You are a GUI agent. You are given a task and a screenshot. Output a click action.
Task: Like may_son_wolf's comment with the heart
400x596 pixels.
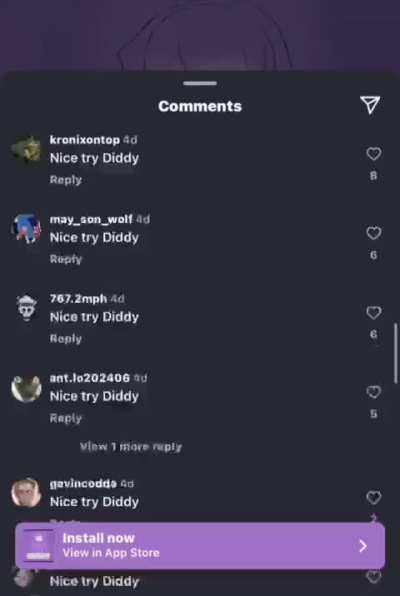coord(373,233)
